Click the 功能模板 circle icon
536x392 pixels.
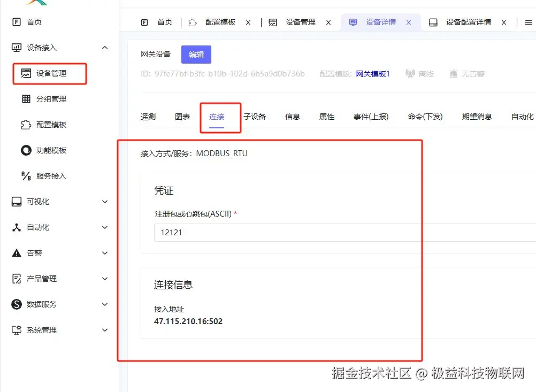[x=26, y=150]
